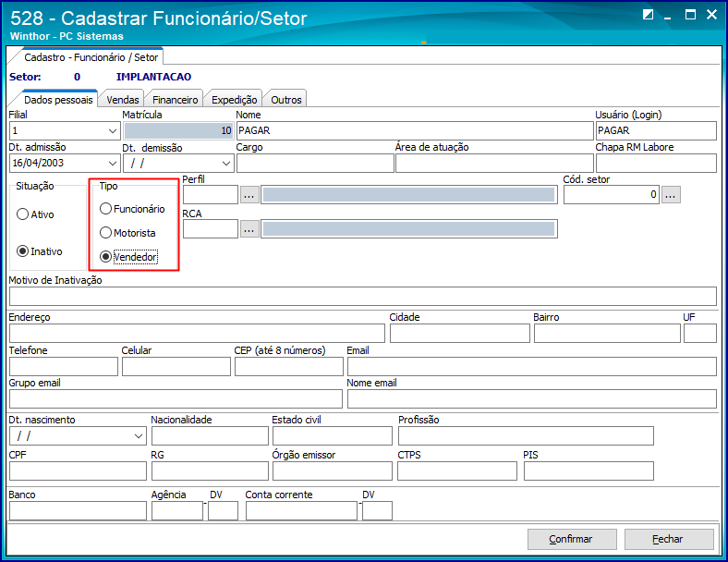
Task: Click the Agência DV field
Action: [x=223, y=511]
